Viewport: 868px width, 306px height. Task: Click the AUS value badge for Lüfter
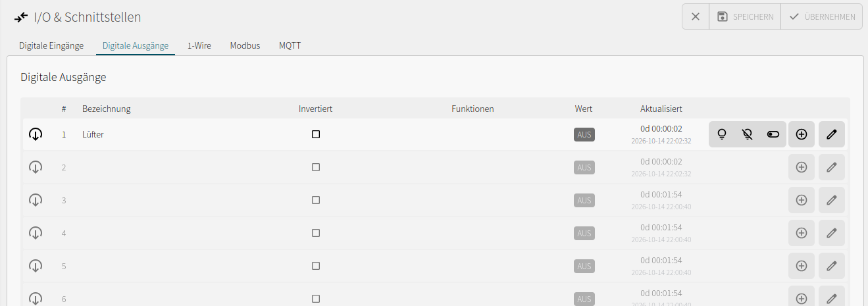(584, 134)
